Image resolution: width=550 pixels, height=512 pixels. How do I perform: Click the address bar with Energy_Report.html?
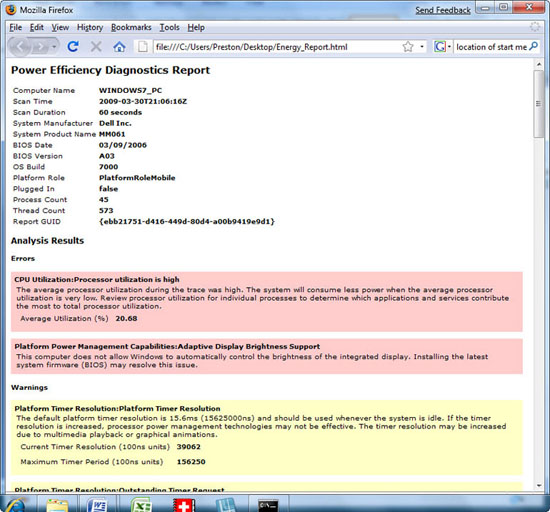[x=277, y=47]
